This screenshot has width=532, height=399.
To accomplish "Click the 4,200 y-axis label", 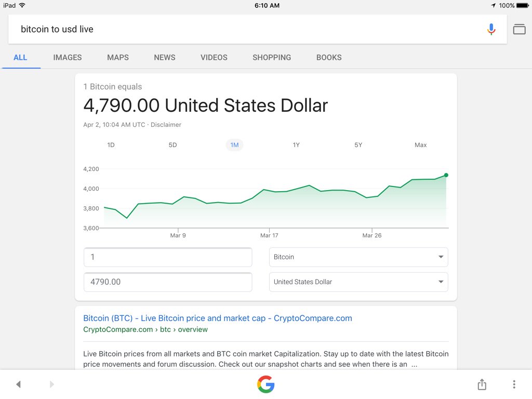I will pyautogui.click(x=91, y=169).
